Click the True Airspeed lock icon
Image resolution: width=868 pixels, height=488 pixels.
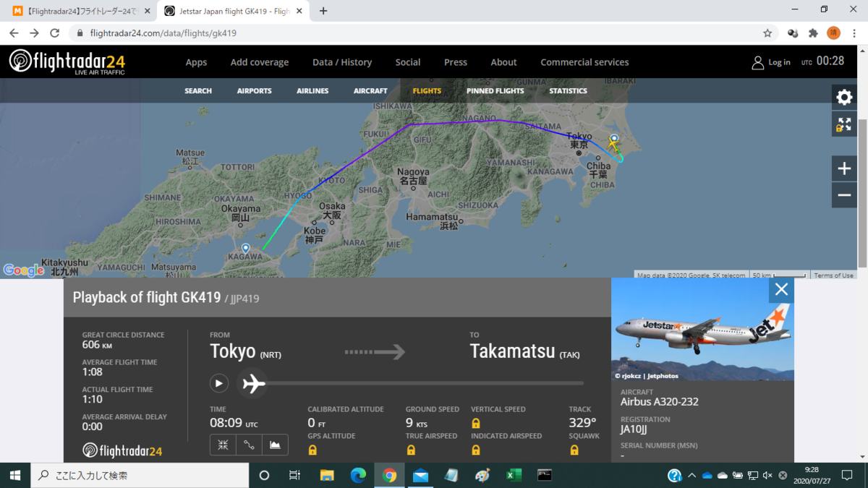(x=411, y=450)
